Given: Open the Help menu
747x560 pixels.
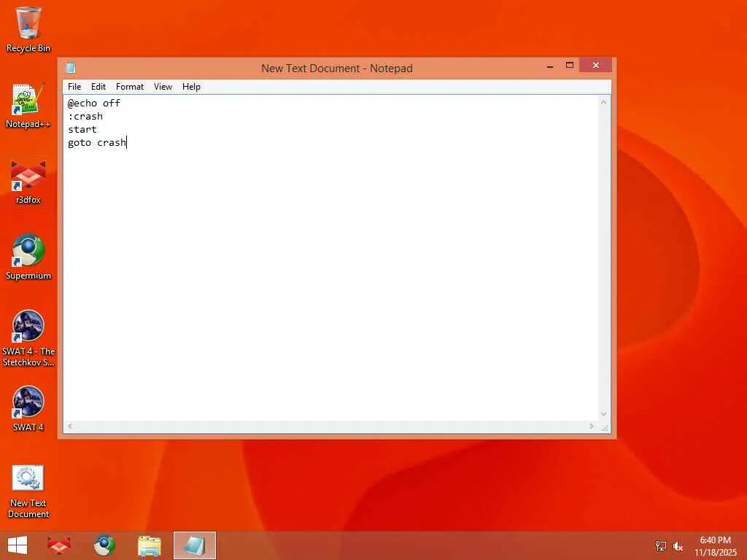Looking at the screenshot, I should click(x=192, y=87).
